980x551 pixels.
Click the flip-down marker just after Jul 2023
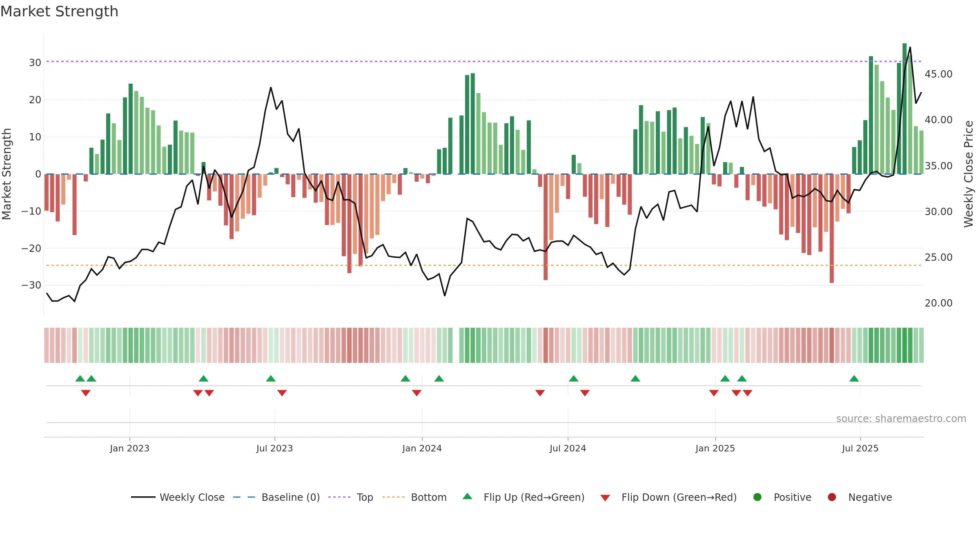coord(282,393)
